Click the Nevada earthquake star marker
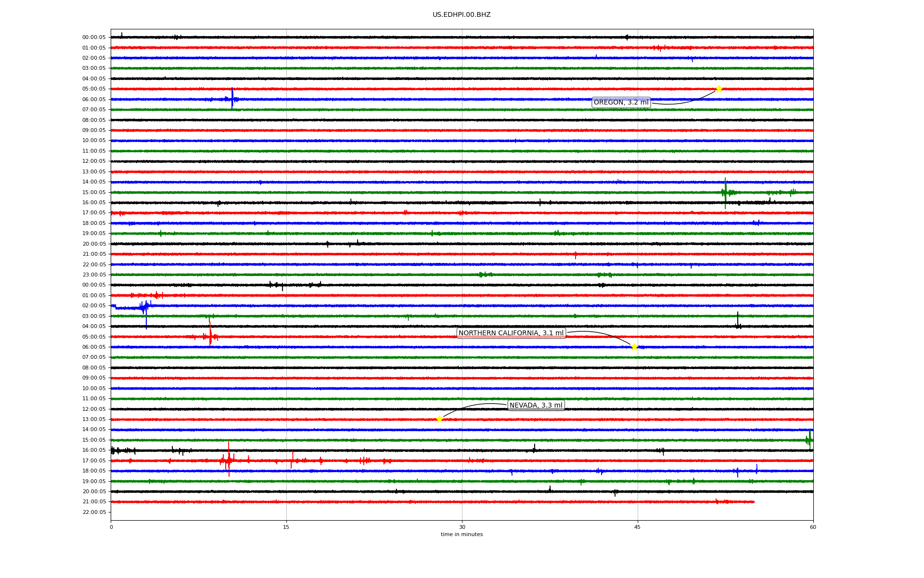The width and height of the screenshot is (924, 578). coord(439,419)
